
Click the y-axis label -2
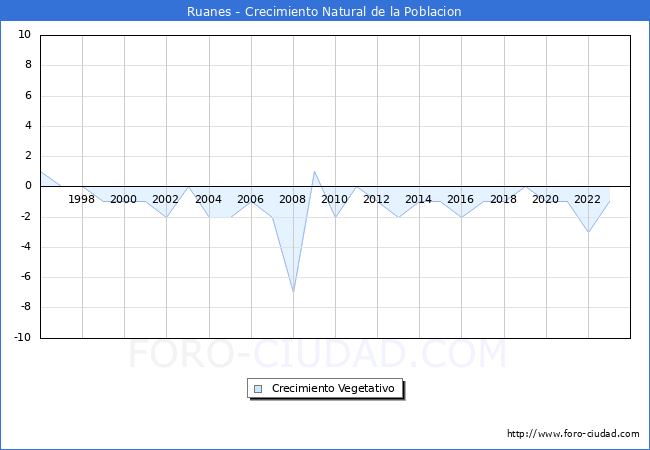tap(26, 216)
